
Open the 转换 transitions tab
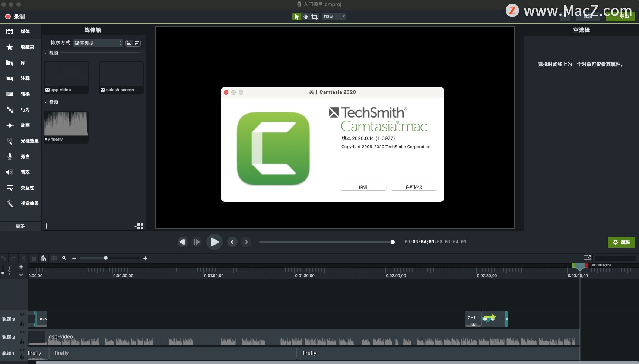pos(20,94)
